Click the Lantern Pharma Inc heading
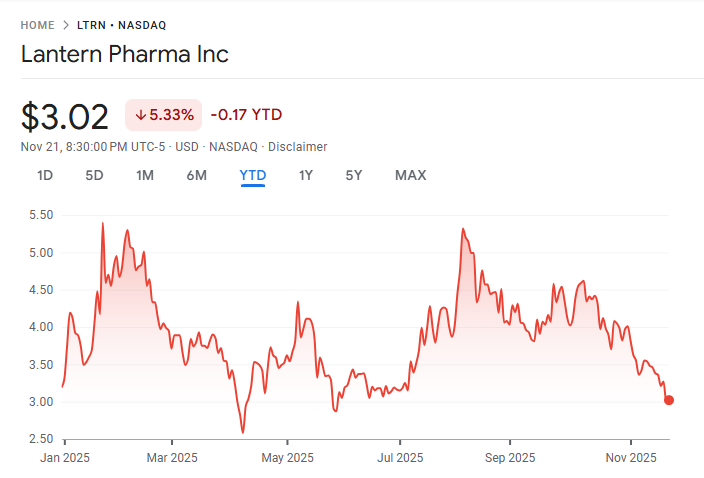The height and width of the screenshot is (478, 704). tap(125, 54)
